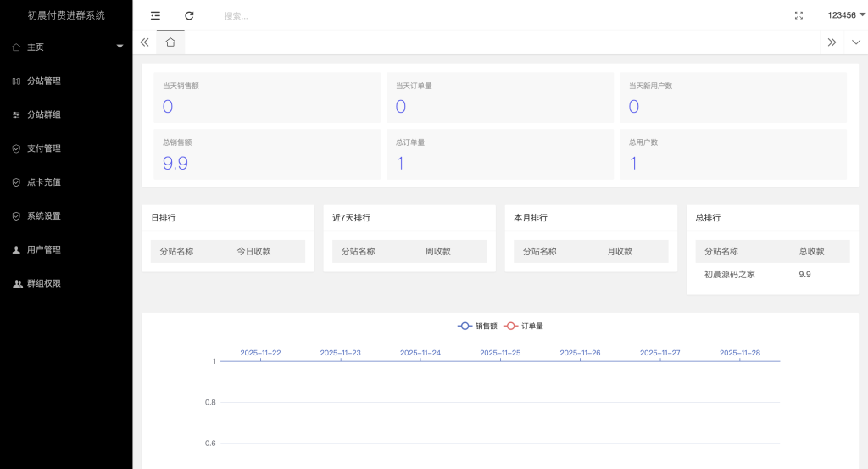Click the 总排行 panel heading
Image resolution: width=868 pixels, height=469 pixels.
(x=708, y=218)
